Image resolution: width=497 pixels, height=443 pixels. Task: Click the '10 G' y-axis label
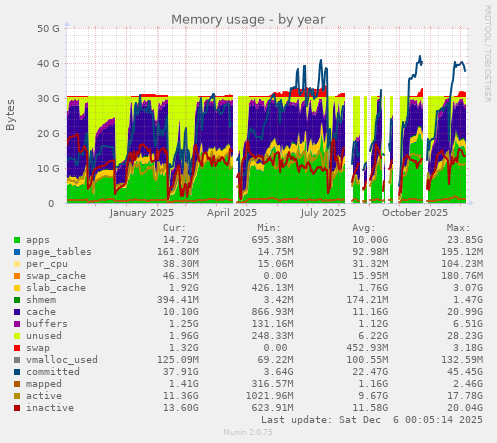[48, 169]
